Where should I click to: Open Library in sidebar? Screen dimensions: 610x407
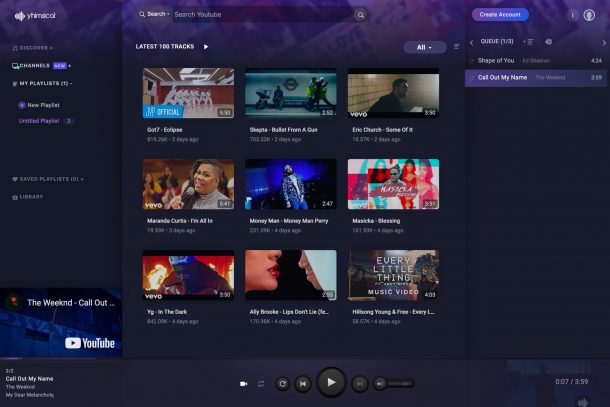coord(28,197)
